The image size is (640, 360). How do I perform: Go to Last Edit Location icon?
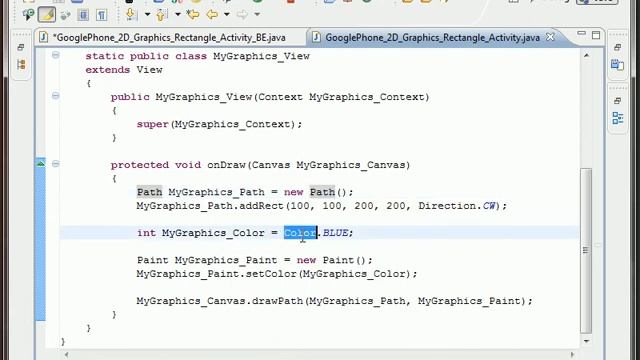[x=193, y=15]
